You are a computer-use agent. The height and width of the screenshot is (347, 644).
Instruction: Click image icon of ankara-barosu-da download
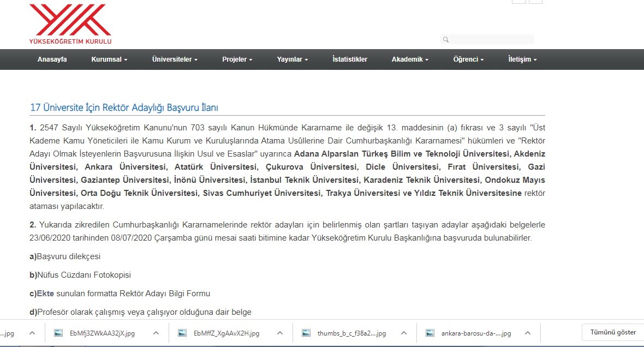pos(430,333)
